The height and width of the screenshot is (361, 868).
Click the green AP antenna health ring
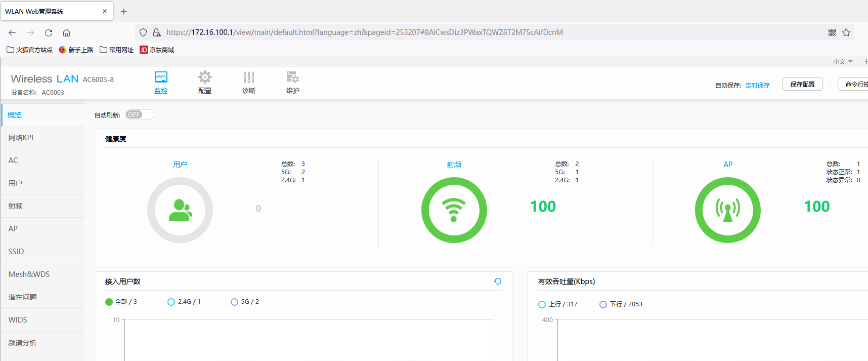click(727, 210)
